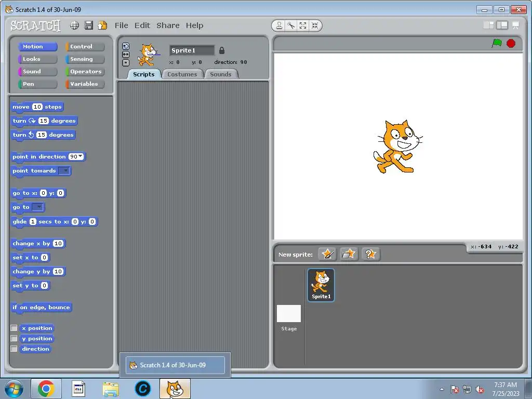Click the move 10 steps block

point(37,107)
